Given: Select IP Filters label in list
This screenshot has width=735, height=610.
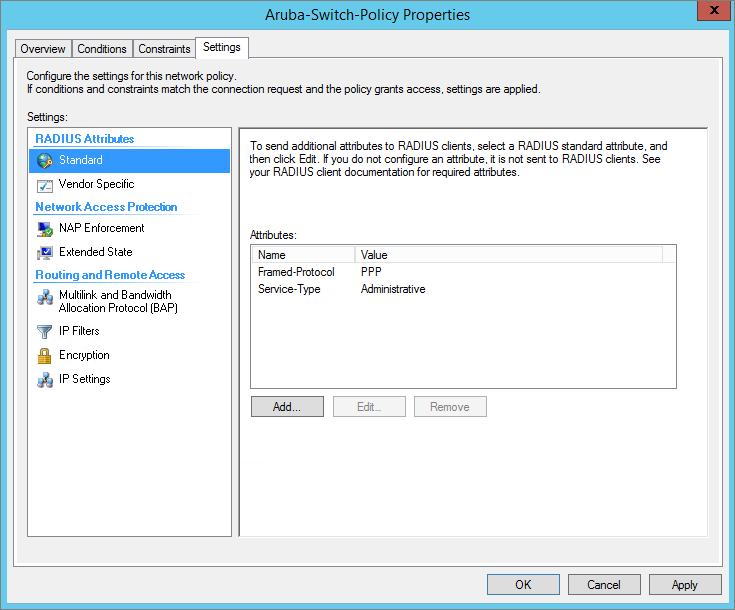Looking at the screenshot, I should [x=79, y=331].
